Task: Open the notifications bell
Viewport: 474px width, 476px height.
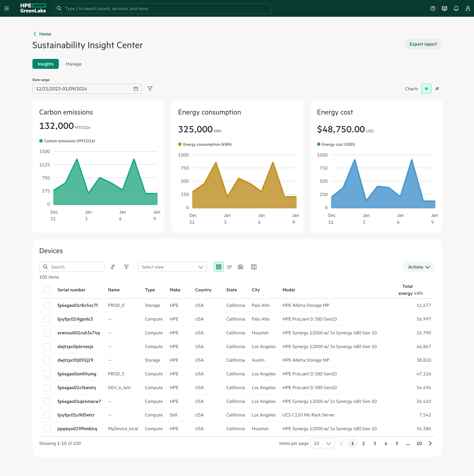Action: pos(456,8)
